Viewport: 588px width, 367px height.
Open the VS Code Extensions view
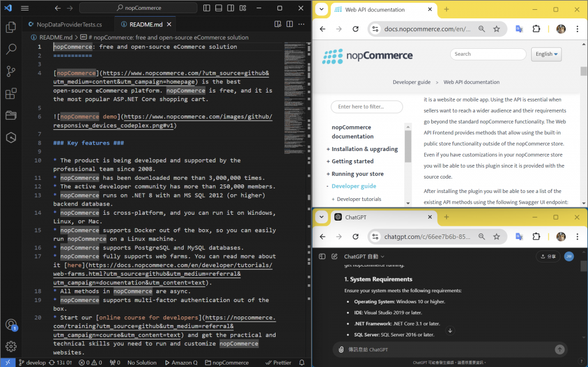pyautogui.click(x=11, y=93)
